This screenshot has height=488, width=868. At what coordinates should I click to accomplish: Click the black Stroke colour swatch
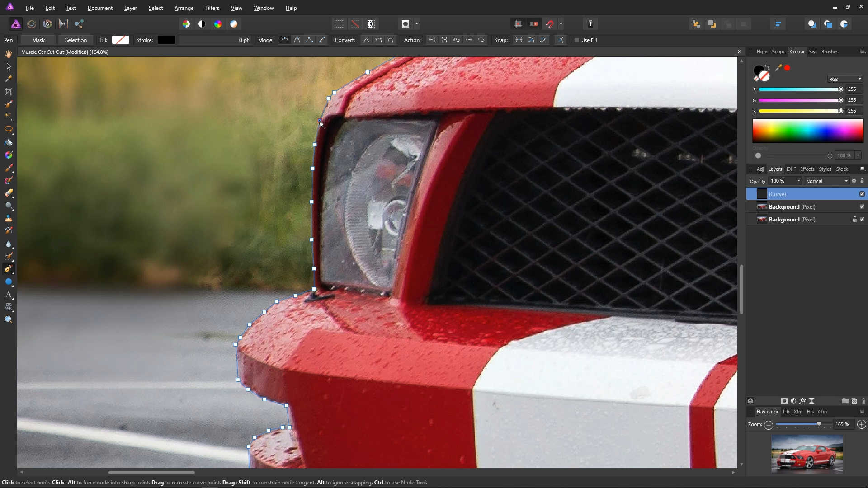(166, 40)
